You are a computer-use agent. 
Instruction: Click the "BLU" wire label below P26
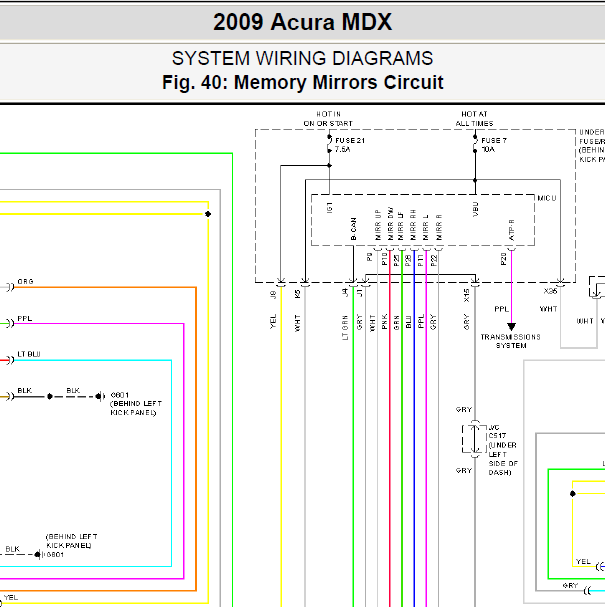pos(408,322)
